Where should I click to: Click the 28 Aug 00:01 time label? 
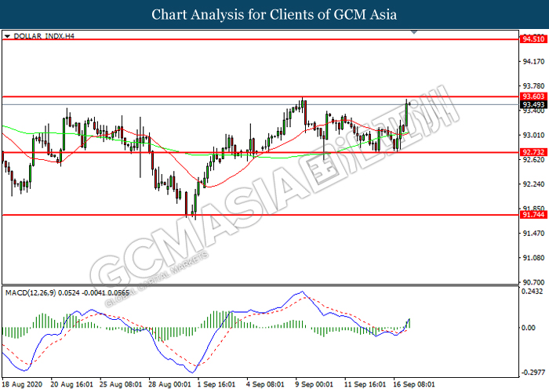coord(170,384)
